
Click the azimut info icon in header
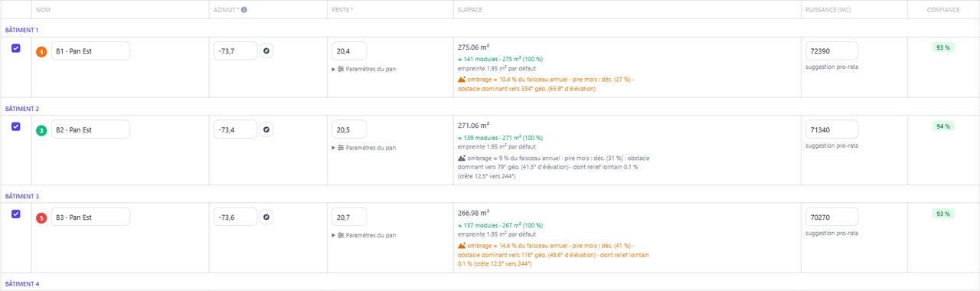(x=244, y=10)
